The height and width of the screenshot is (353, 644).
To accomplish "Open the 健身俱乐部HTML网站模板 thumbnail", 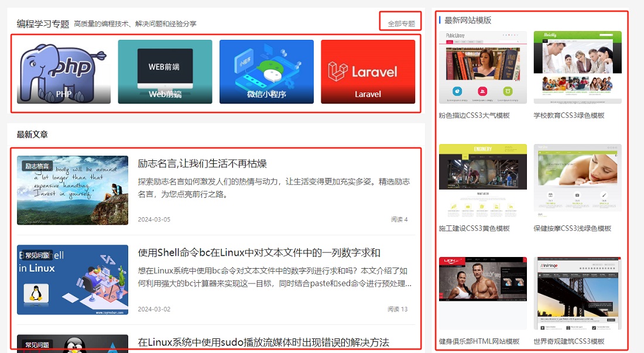I will click(483, 293).
